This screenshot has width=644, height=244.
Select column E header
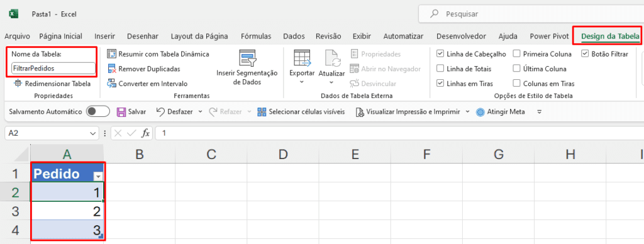pos(355,155)
